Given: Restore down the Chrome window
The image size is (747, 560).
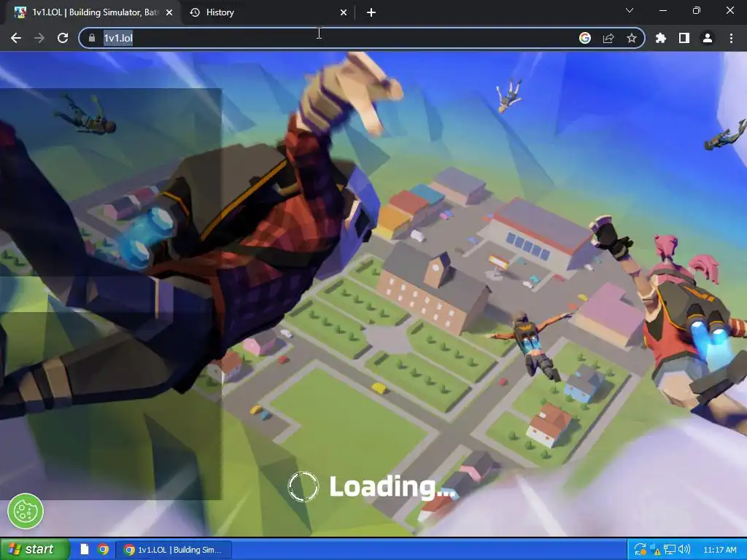Looking at the screenshot, I should (697, 10).
